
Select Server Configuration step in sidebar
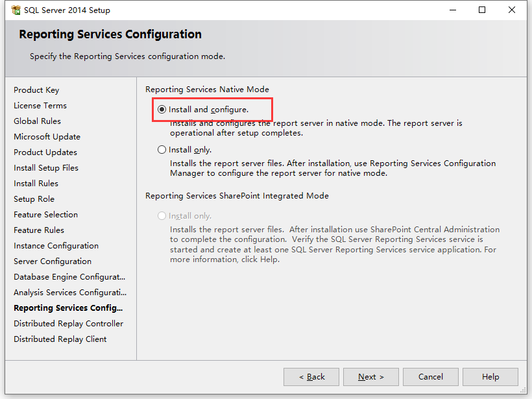(53, 261)
